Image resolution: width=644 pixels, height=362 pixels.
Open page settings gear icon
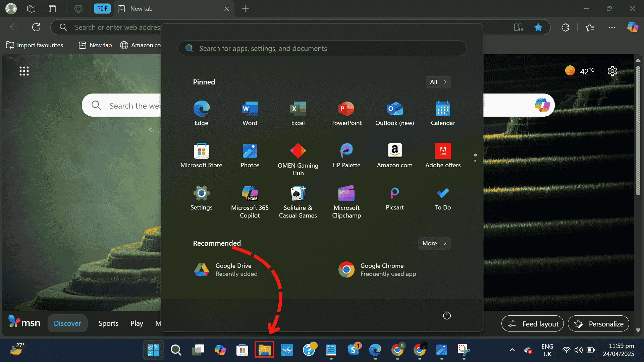click(x=612, y=71)
